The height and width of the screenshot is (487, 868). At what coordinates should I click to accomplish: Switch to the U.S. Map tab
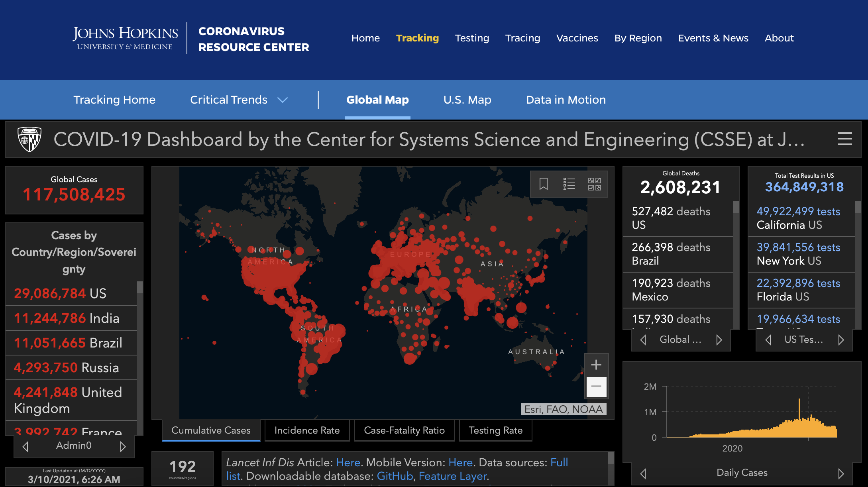[467, 100]
